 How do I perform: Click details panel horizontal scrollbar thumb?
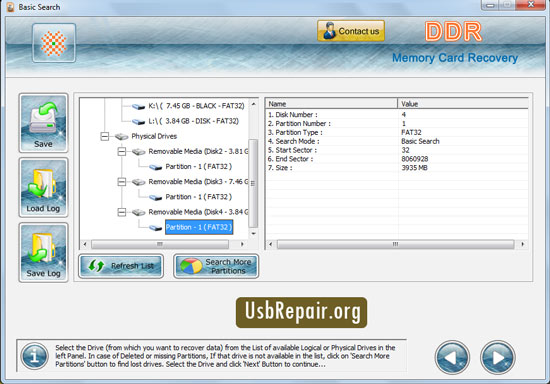396,244
